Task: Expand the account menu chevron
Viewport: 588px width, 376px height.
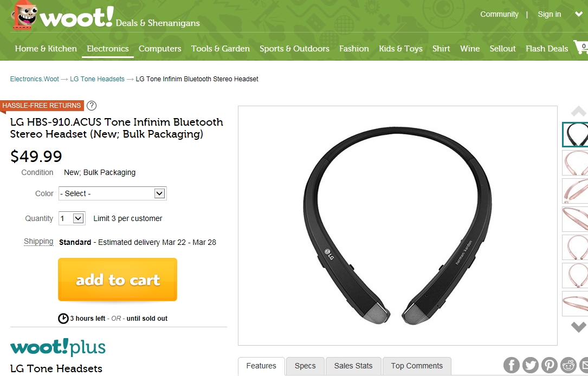Action: click(579, 14)
